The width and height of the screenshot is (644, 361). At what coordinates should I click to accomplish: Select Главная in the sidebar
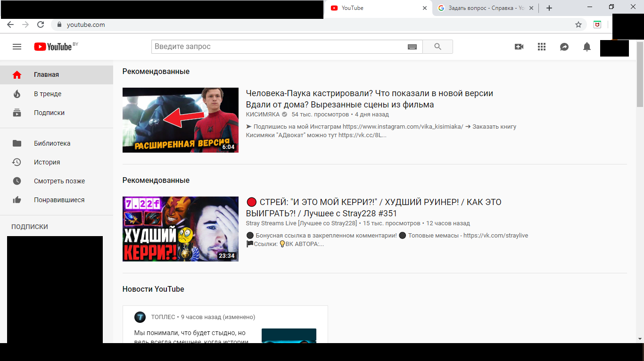tap(57, 74)
